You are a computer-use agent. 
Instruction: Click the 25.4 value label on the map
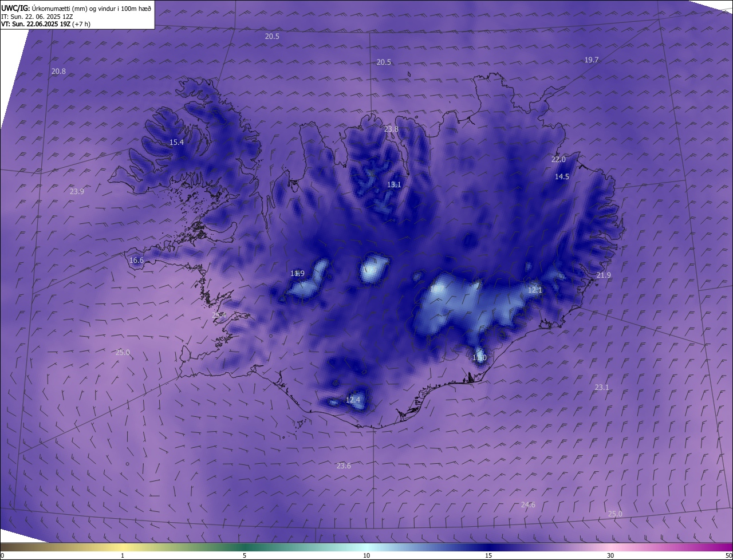(219, 315)
